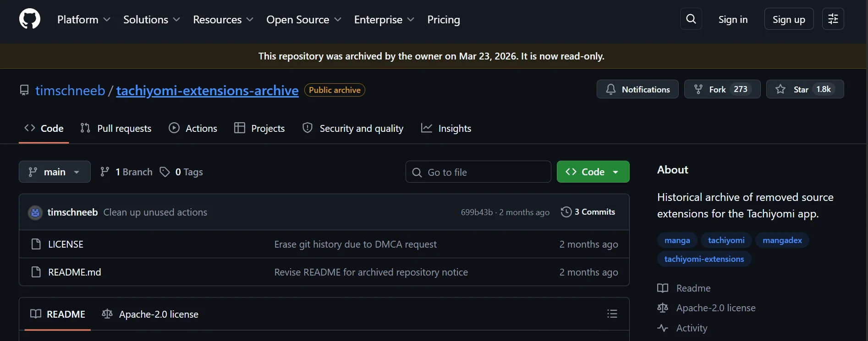868x341 pixels.
Task: Open the Security and quality tab
Action: pyautogui.click(x=353, y=128)
